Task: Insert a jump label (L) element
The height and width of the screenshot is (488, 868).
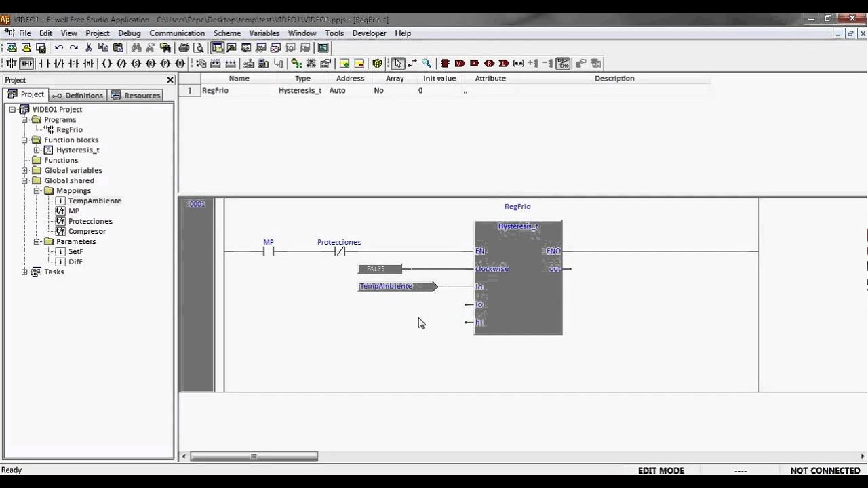Action: click(504, 63)
